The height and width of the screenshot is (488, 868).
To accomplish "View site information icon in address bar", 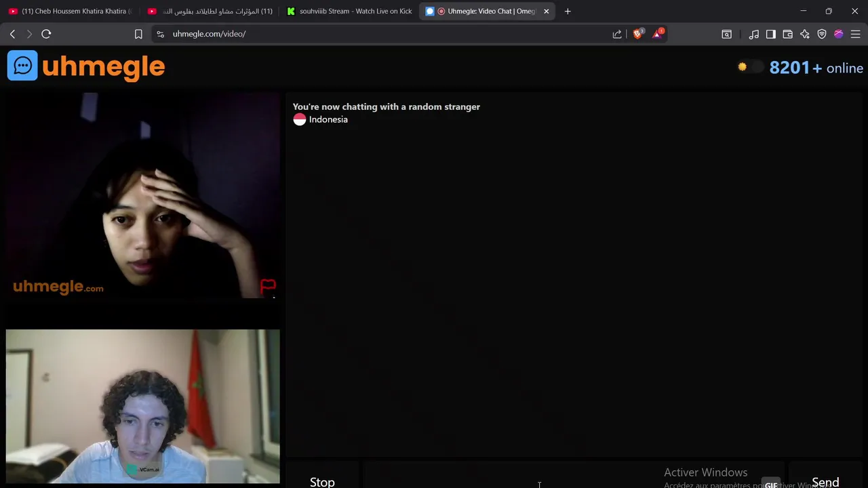I will pyautogui.click(x=160, y=34).
